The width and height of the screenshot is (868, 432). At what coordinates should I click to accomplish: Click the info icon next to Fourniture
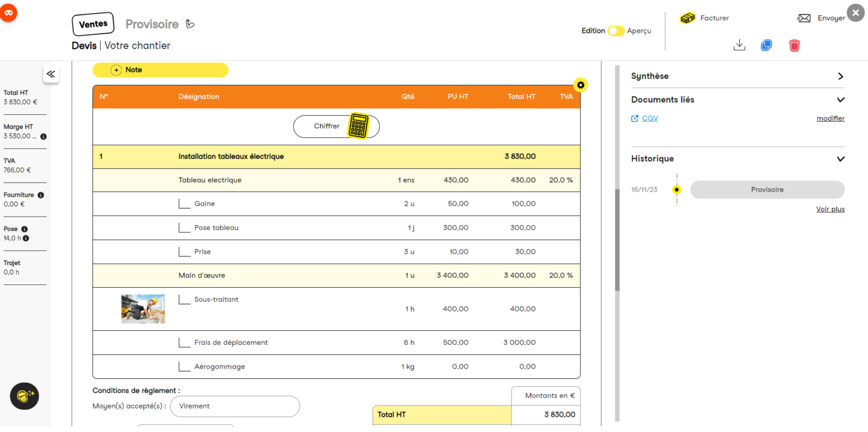(x=41, y=195)
